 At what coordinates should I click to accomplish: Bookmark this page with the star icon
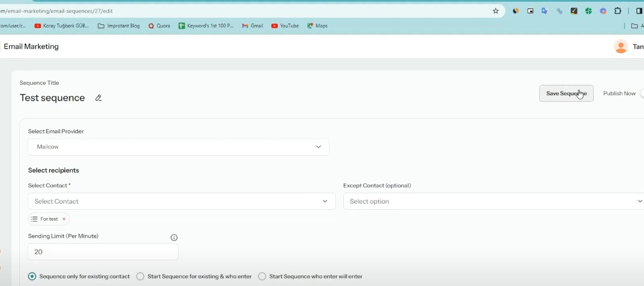click(496, 11)
